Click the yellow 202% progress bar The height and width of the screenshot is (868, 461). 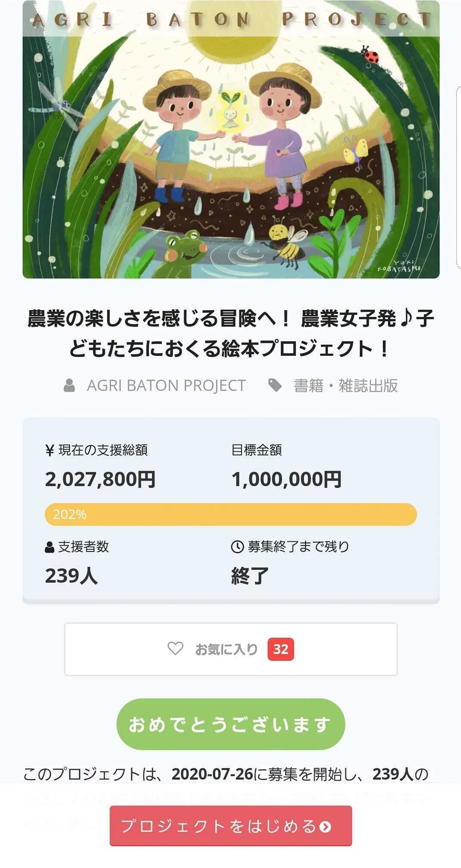click(231, 514)
